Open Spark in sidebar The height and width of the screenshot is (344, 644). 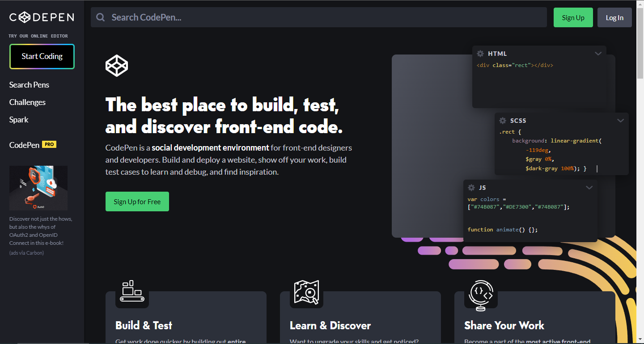coord(19,120)
